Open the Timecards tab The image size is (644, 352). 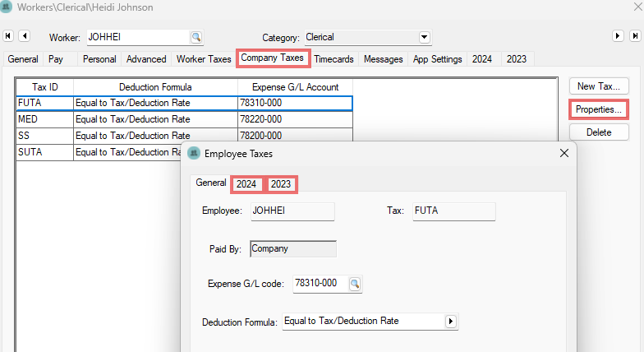coord(333,59)
